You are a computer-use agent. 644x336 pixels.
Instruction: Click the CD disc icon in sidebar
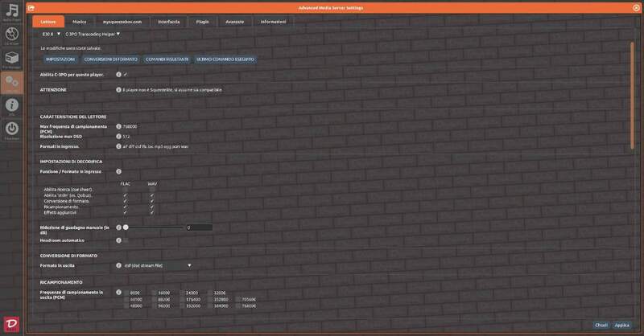coord(12,35)
